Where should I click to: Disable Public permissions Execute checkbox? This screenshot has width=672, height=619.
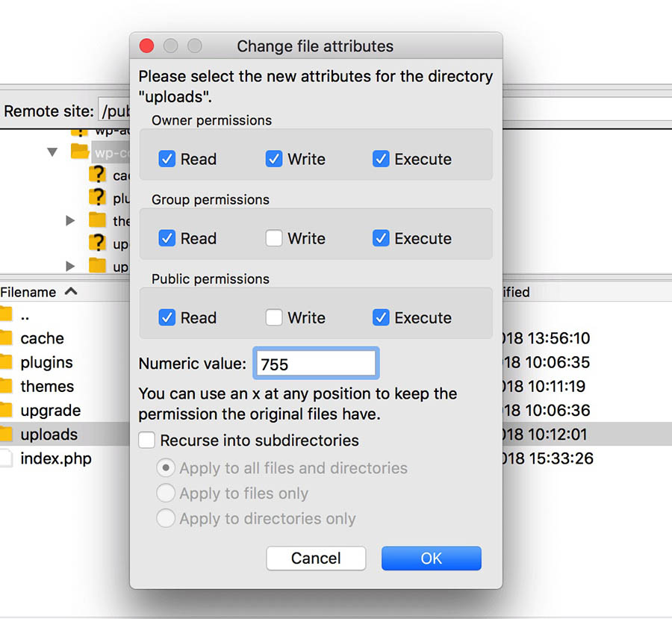tap(381, 317)
